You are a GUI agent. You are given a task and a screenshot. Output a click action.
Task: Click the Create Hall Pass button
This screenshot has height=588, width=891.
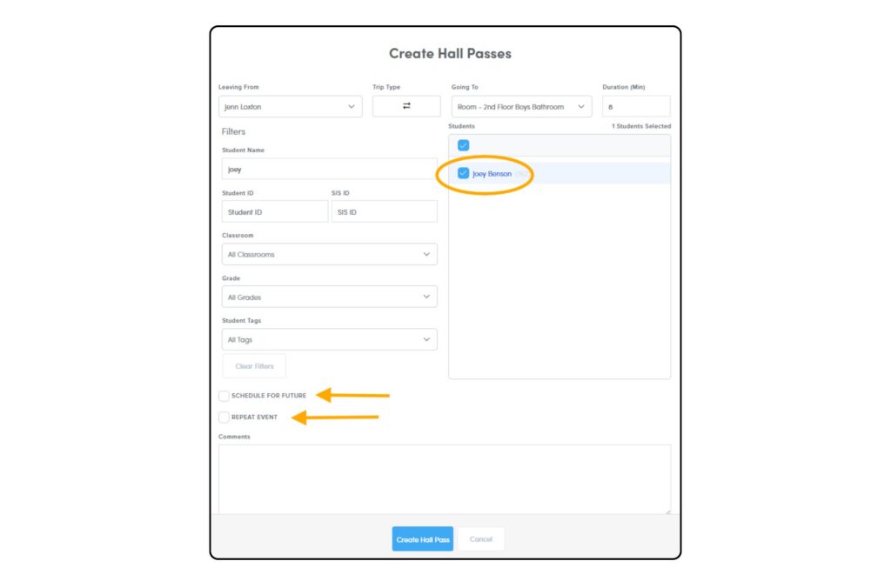pos(422,539)
